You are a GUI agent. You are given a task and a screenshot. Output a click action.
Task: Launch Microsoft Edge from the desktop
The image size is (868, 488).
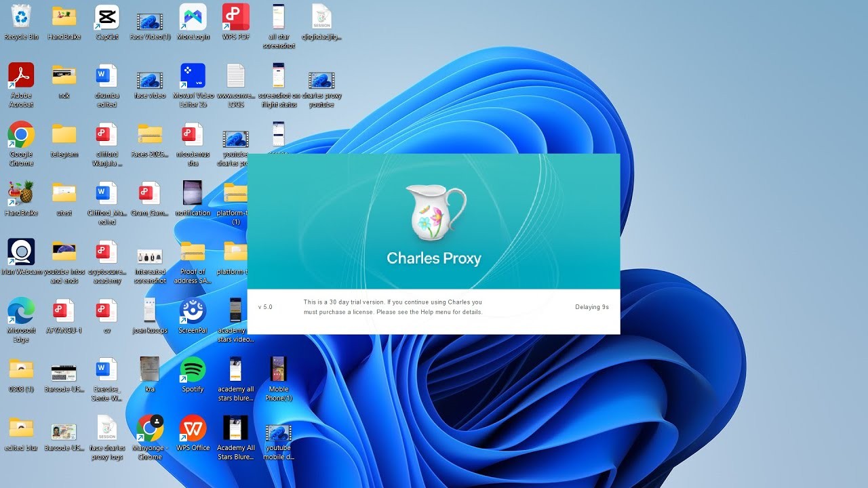point(21,321)
